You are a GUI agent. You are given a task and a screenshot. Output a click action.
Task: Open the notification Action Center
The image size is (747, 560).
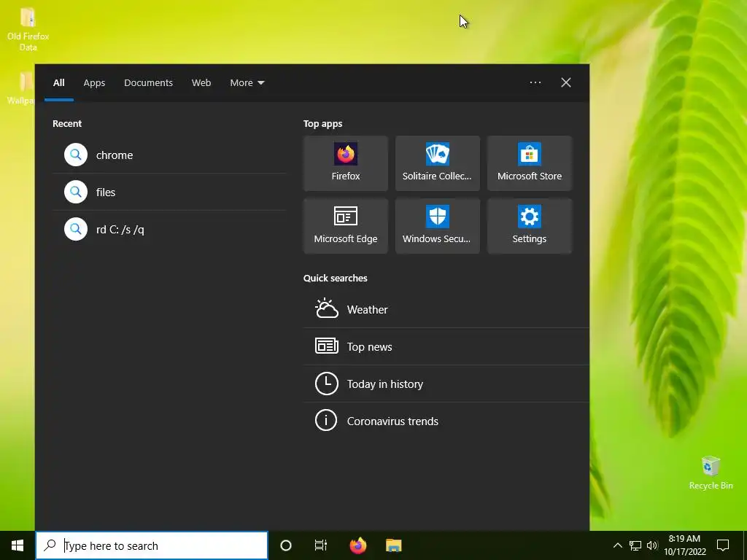click(723, 545)
